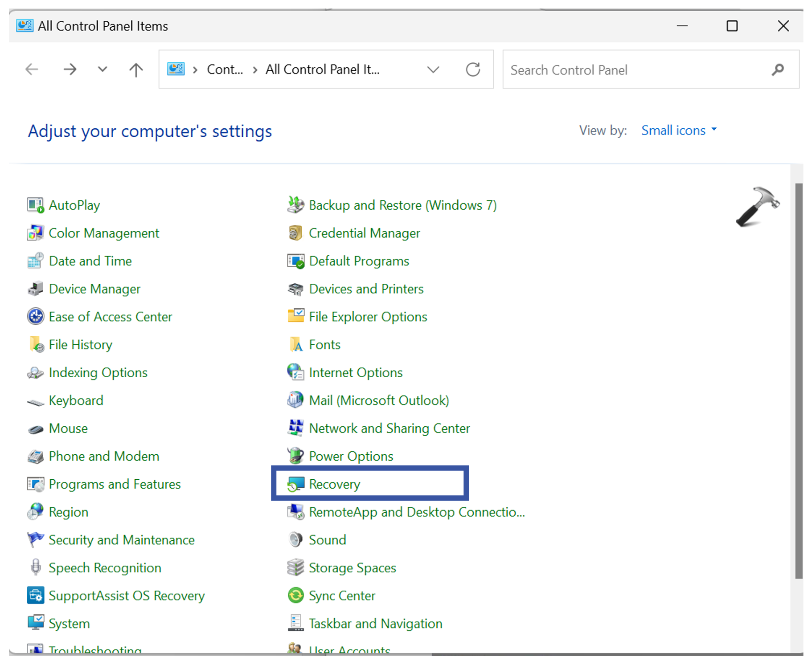This screenshot has width=812, height=665.
Task: Click the Power Options icon
Action: click(295, 456)
